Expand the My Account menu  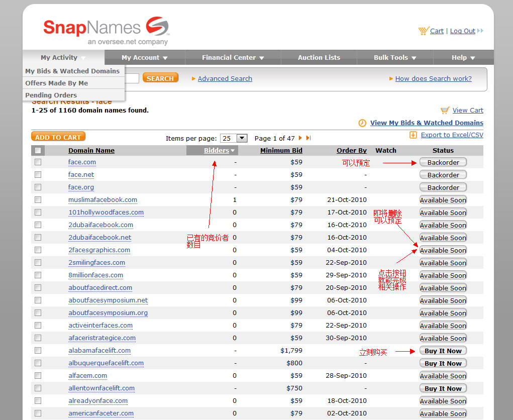coord(145,58)
